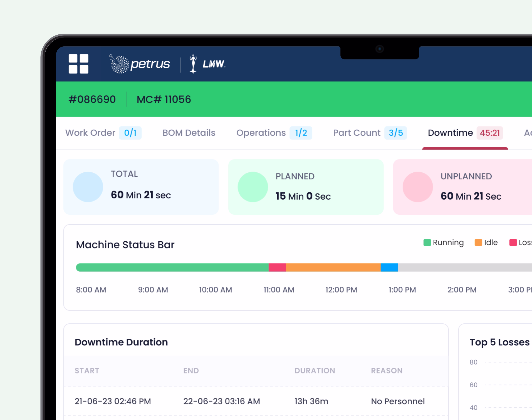Click the pink Unplanned downtime circle icon
The width and height of the screenshot is (532, 420).
pyautogui.click(x=417, y=187)
